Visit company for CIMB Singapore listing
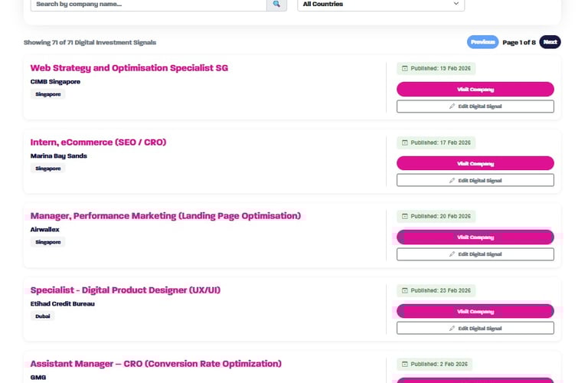The image size is (588, 383). point(475,89)
